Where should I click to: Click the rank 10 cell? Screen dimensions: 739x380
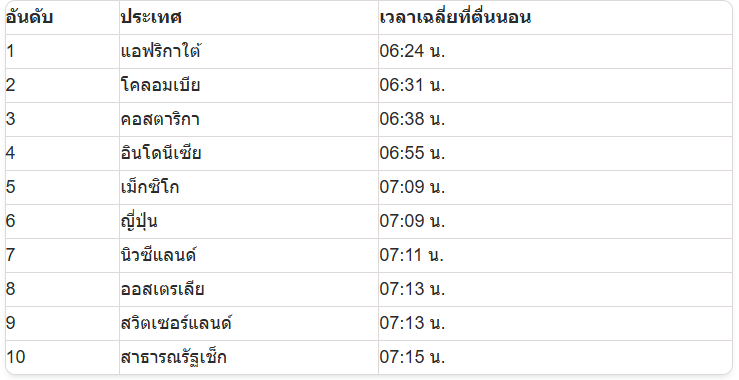click(62, 357)
